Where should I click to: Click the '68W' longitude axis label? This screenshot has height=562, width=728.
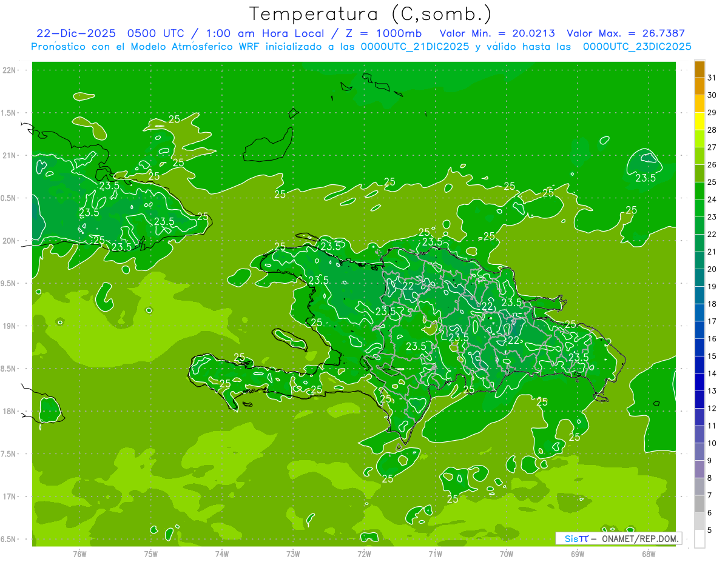pos(649,554)
